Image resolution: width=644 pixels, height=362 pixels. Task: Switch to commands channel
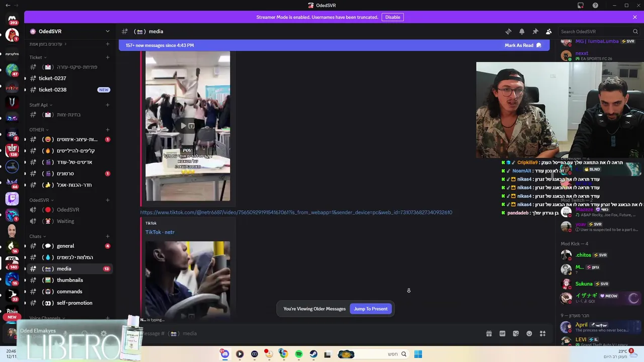click(x=69, y=292)
